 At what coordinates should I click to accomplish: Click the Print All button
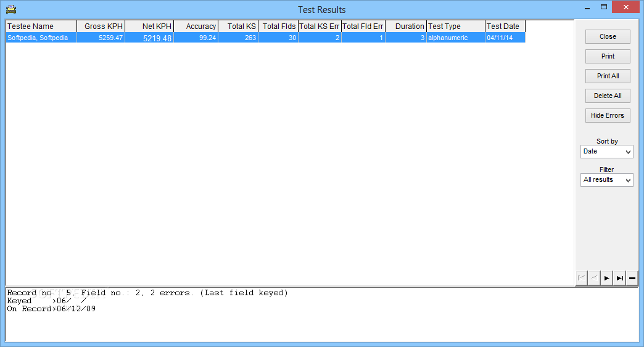click(608, 76)
